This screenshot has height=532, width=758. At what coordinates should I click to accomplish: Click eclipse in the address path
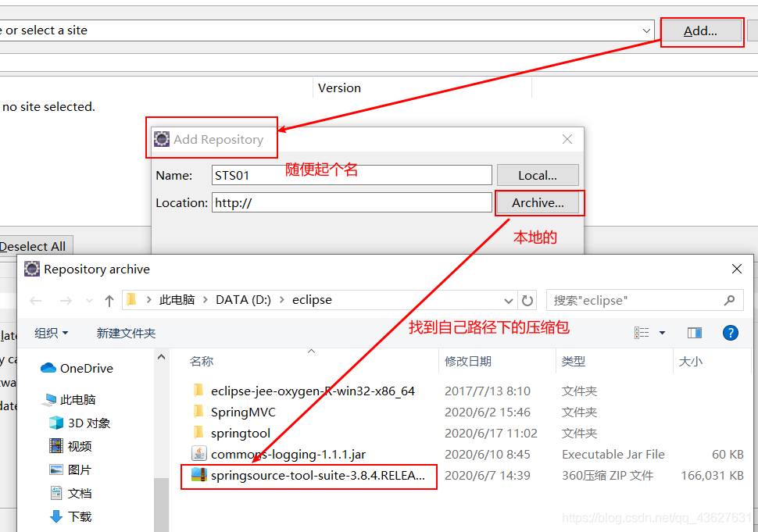(312, 300)
